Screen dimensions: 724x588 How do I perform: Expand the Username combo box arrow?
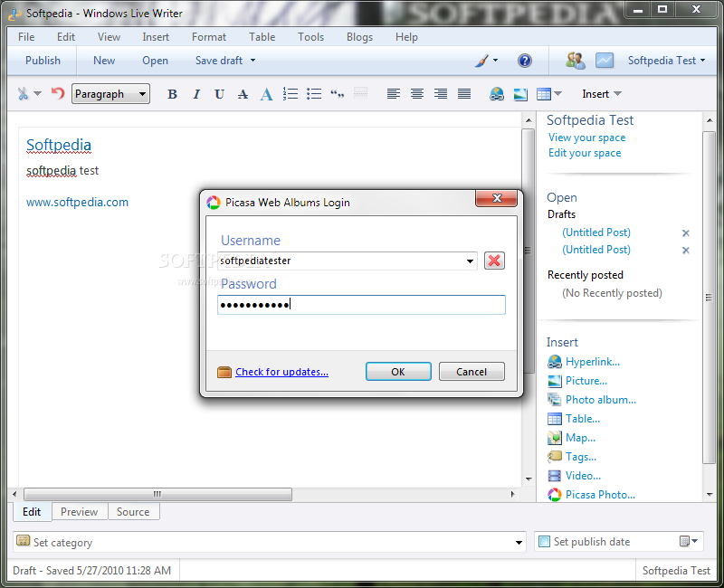(x=470, y=261)
